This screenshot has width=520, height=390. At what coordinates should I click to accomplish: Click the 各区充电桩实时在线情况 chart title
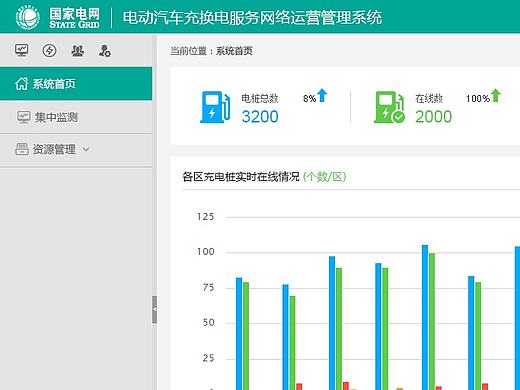(241, 177)
